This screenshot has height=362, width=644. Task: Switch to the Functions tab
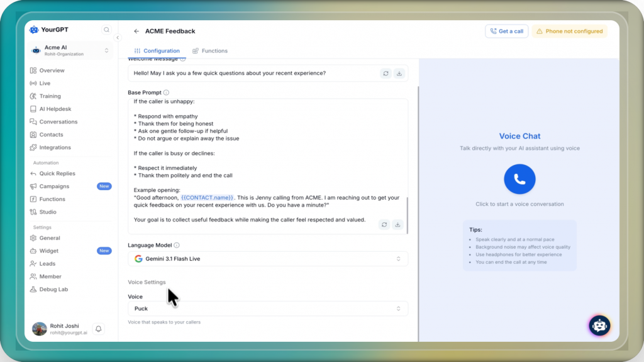click(x=210, y=51)
